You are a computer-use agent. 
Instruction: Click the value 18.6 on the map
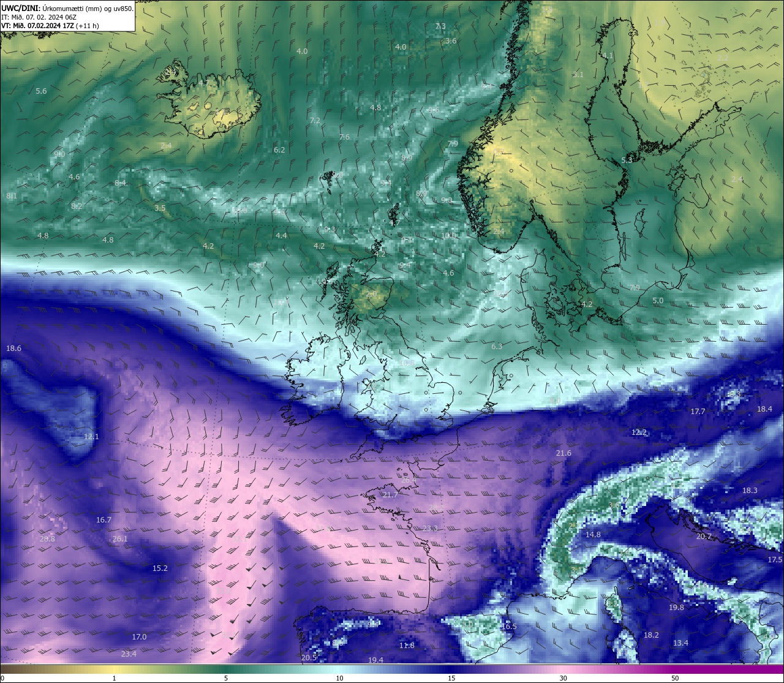[x=13, y=349]
